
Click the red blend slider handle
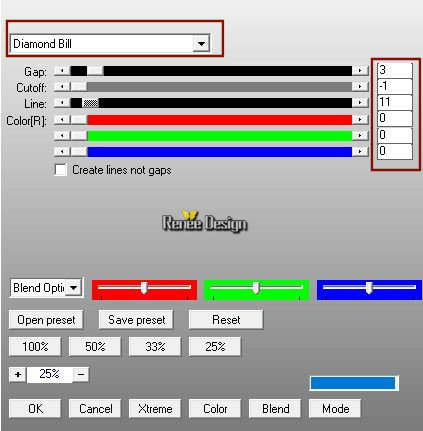tap(144, 288)
